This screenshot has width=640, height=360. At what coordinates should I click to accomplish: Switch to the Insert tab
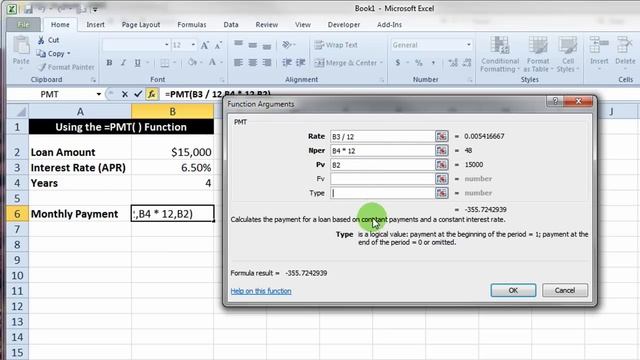coord(96,24)
